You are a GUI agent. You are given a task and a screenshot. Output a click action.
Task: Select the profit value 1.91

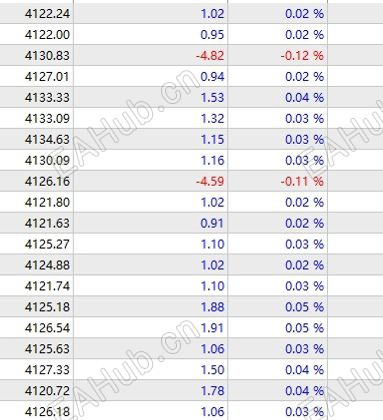[x=212, y=328]
